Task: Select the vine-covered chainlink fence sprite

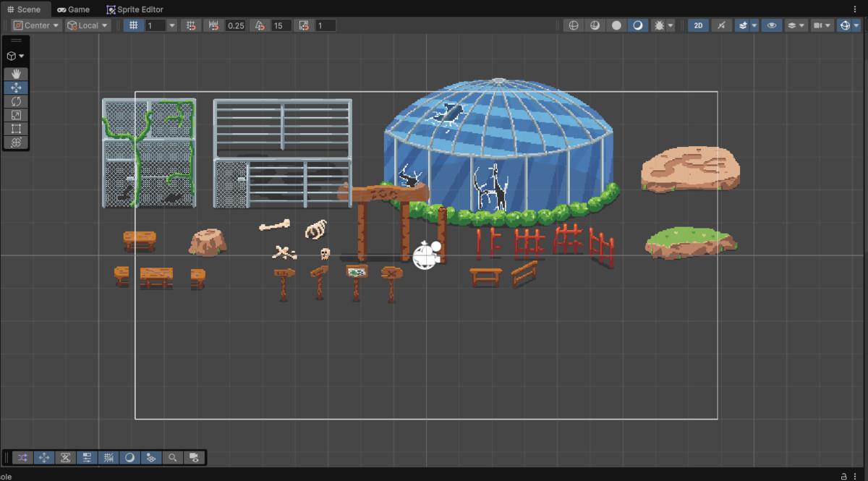Action: tap(149, 153)
